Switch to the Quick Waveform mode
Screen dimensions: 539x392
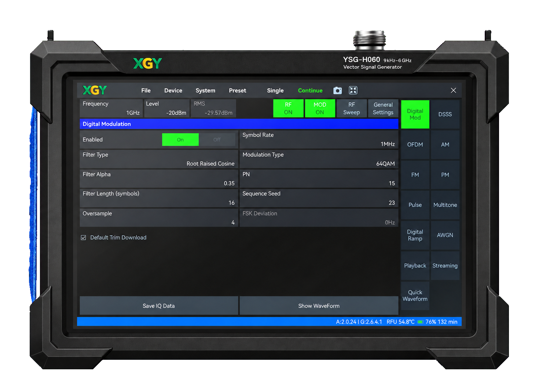(x=415, y=296)
